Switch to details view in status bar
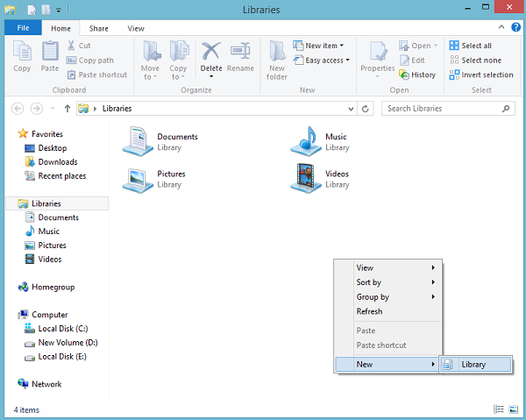Image resolution: width=526 pixels, height=420 pixels. [x=499, y=409]
